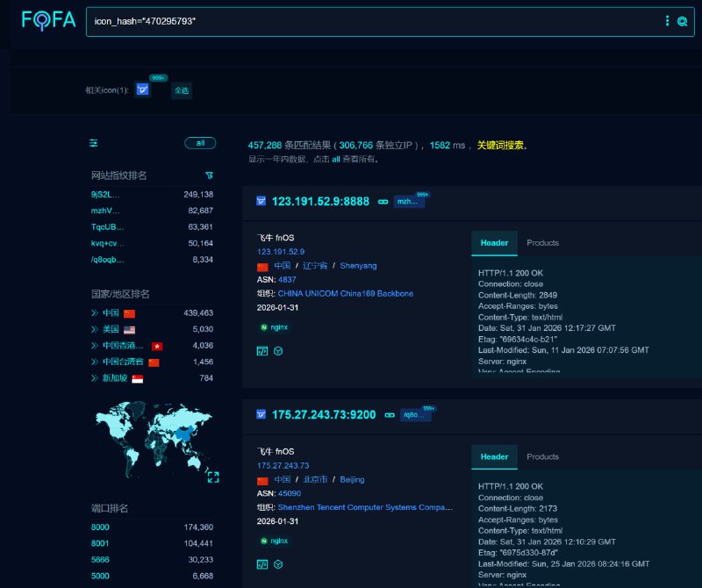702x588 pixels.
Task: Click the 全选 select-all button
Action: point(181,90)
